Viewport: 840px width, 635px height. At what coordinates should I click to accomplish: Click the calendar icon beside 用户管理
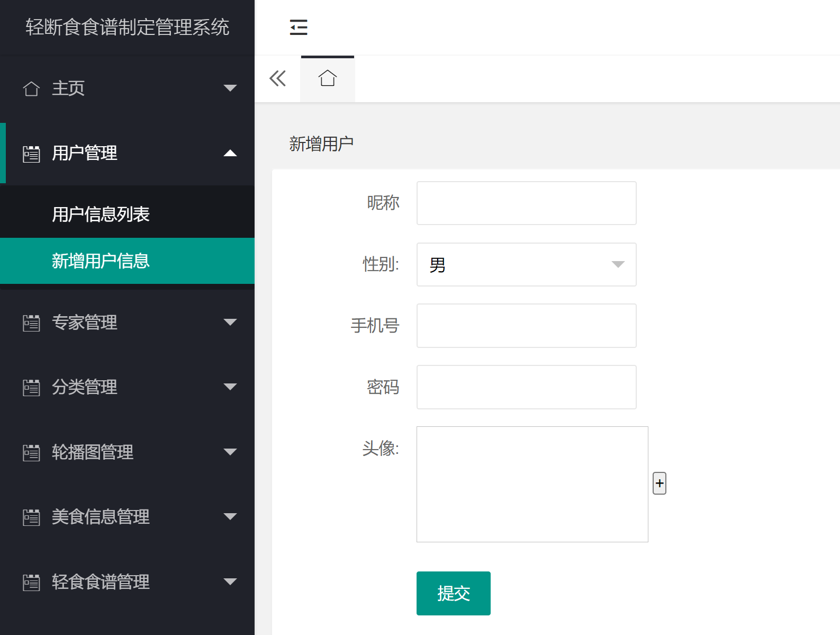(31, 154)
